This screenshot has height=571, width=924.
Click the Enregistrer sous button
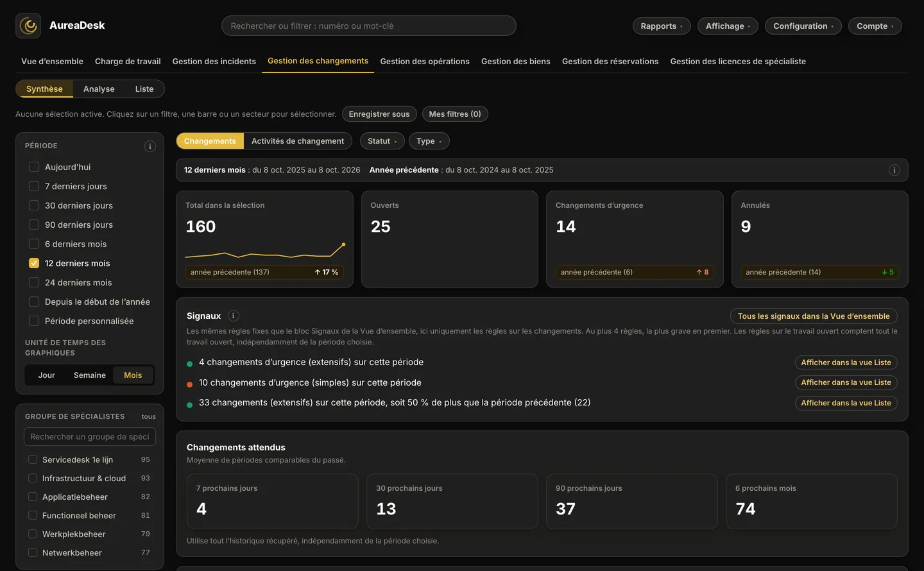[x=379, y=114]
